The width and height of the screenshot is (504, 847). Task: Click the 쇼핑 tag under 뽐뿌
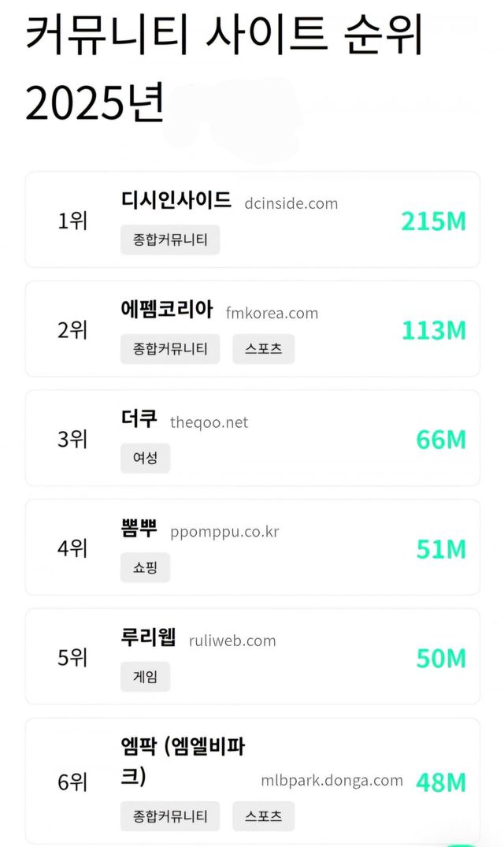point(144,567)
